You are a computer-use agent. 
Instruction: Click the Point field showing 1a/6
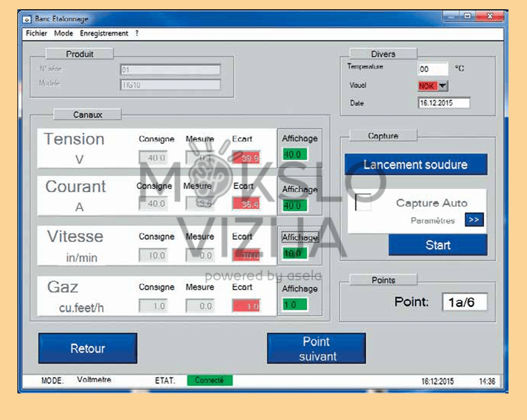click(465, 302)
